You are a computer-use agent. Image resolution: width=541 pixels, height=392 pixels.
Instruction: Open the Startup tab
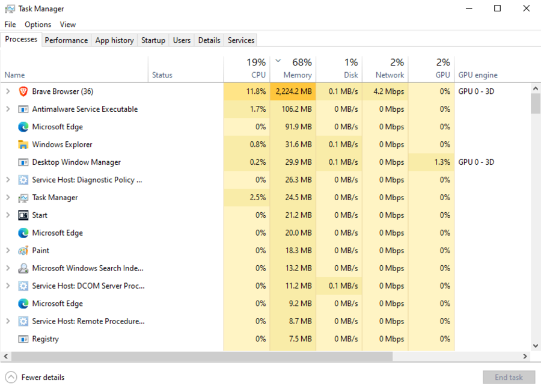coord(153,40)
